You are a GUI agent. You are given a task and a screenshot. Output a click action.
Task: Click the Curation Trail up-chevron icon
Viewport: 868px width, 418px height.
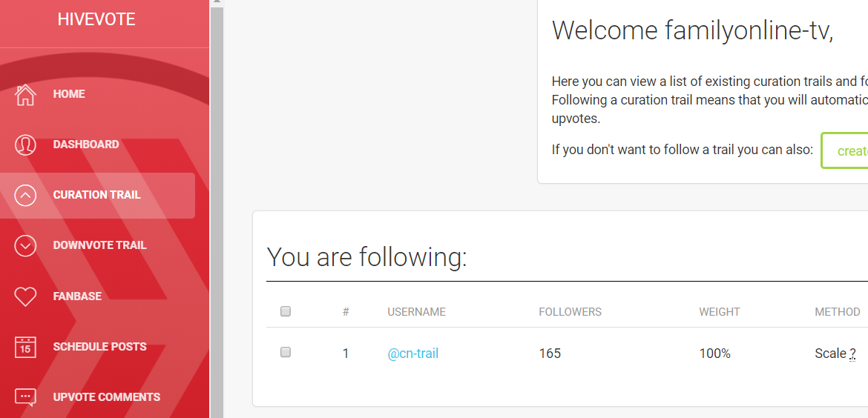click(x=25, y=195)
